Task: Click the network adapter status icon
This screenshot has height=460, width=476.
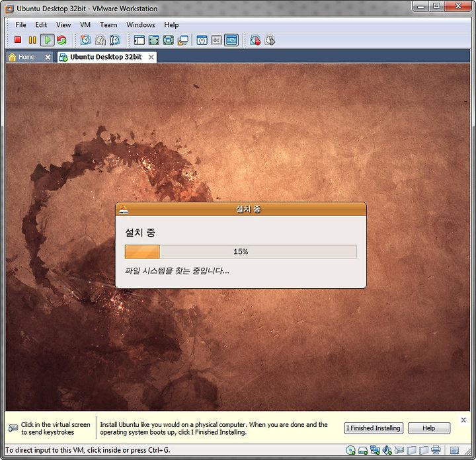Action: pyautogui.click(x=375, y=450)
